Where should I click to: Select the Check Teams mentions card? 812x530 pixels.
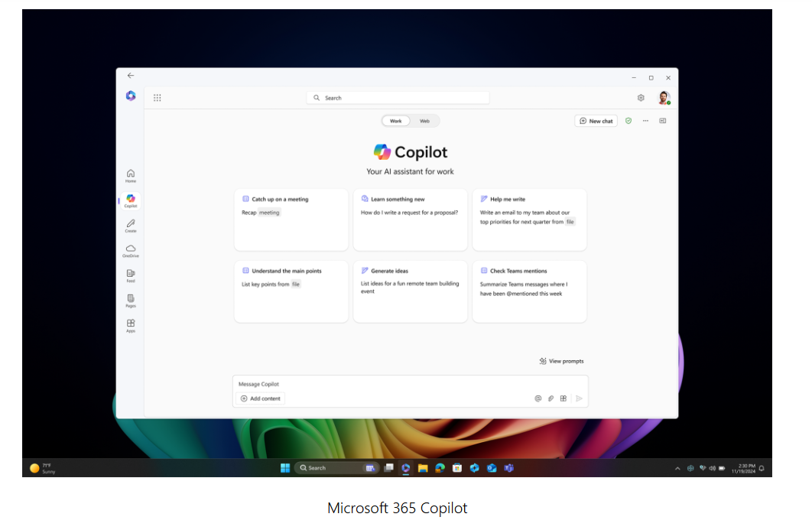tap(529, 291)
